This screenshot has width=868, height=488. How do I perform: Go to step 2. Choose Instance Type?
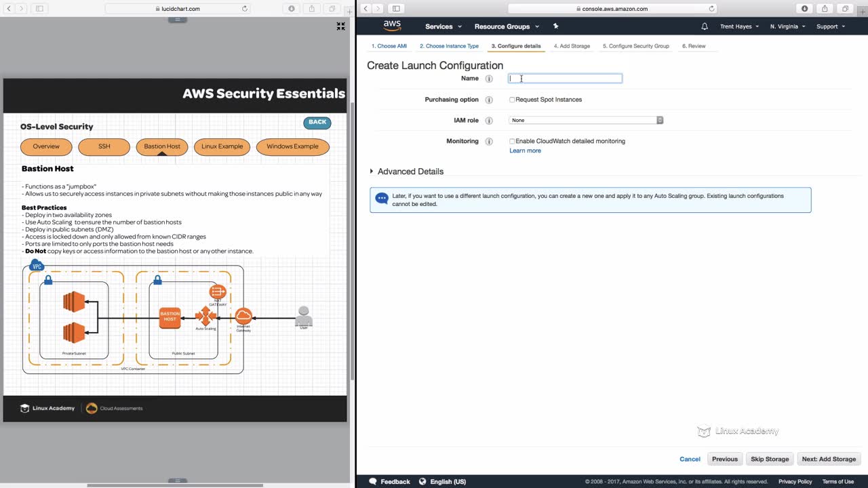tap(449, 46)
